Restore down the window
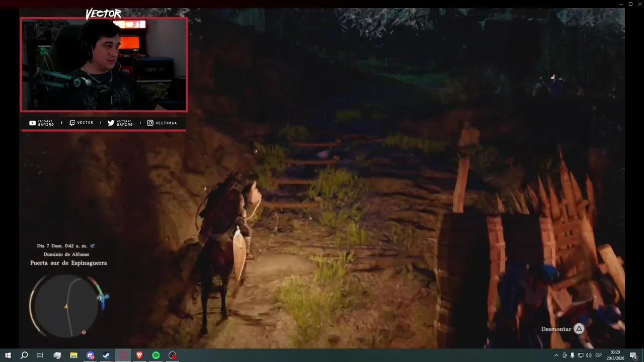This screenshot has width=644, height=362. pyautogui.click(x=630, y=4)
